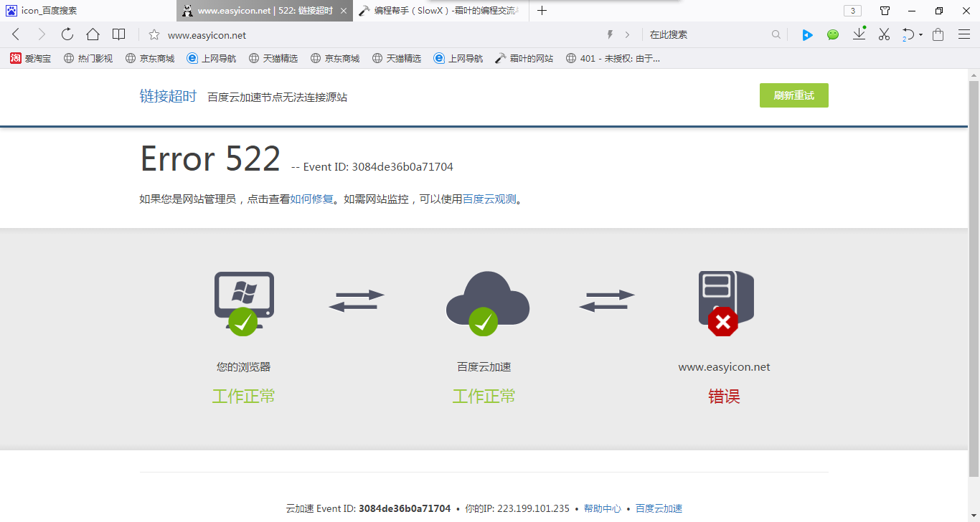Bookmark this page with the star icon
This screenshot has height=522, width=980.
point(154,34)
